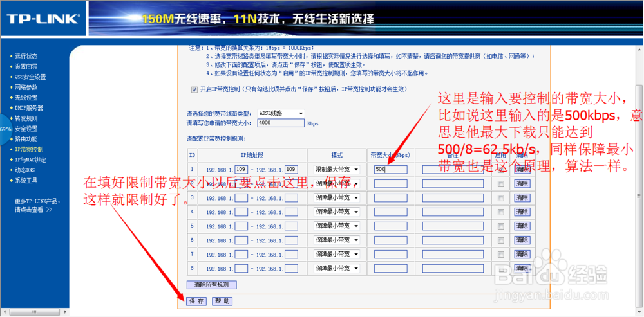This screenshot has height=317, width=644.
Task: Enable the rule in row 6
Action: coord(500,240)
